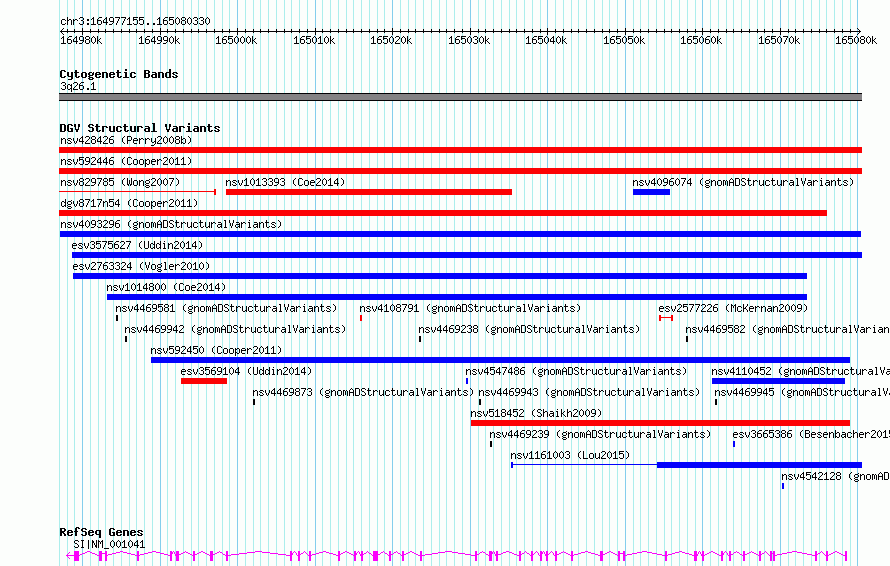The image size is (890, 566).
Task: Click the nsv4108791 variant label
Action: (470, 308)
